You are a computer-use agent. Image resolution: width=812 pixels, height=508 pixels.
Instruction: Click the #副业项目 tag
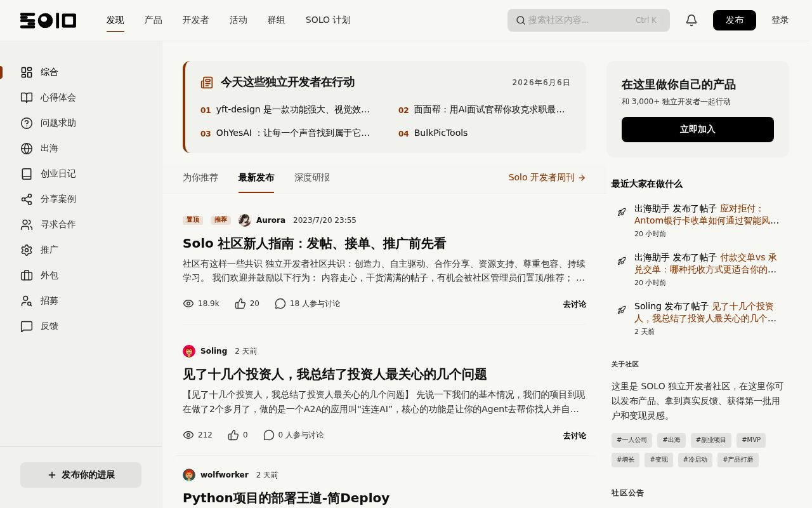pyautogui.click(x=711, y=440)
